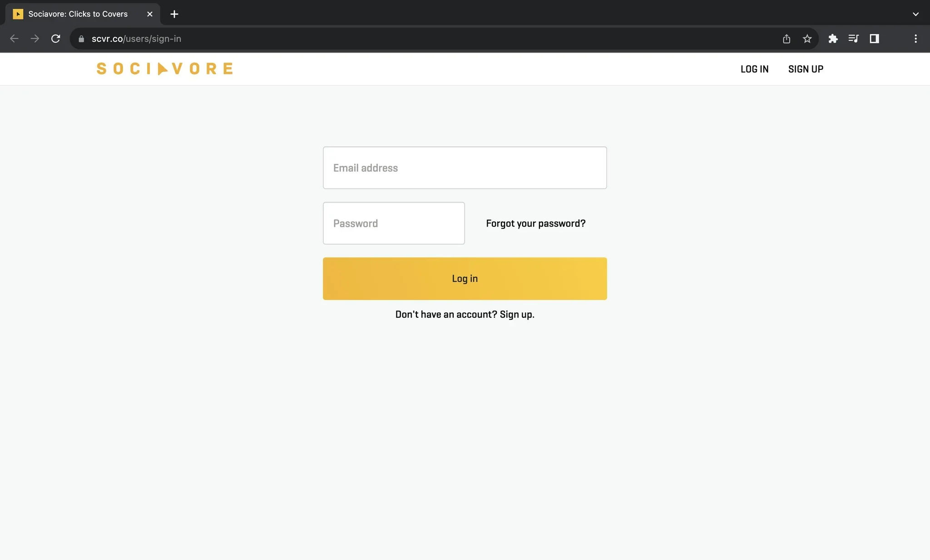Click the Sociavore logo
The image size is (930, 560).
(165, 69)
